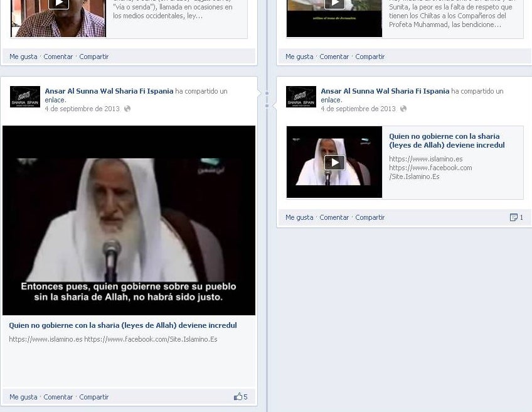Open the large video image with Spanish subtitles

pos(129,220)
